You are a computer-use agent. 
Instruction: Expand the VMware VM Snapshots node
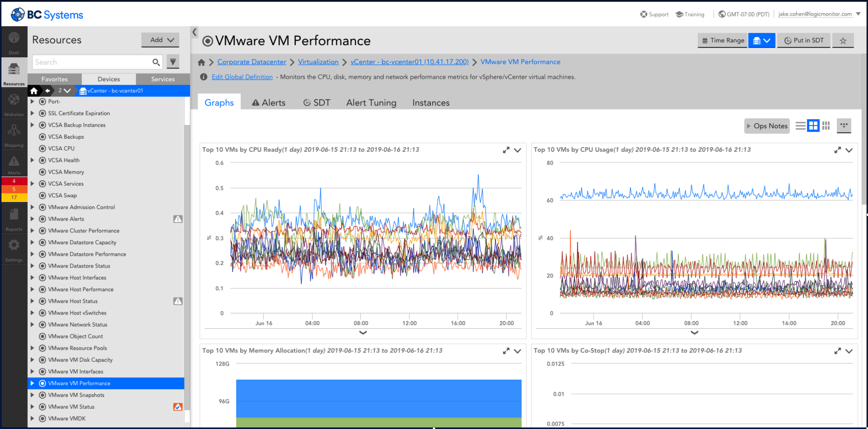[x=32, y=395]
